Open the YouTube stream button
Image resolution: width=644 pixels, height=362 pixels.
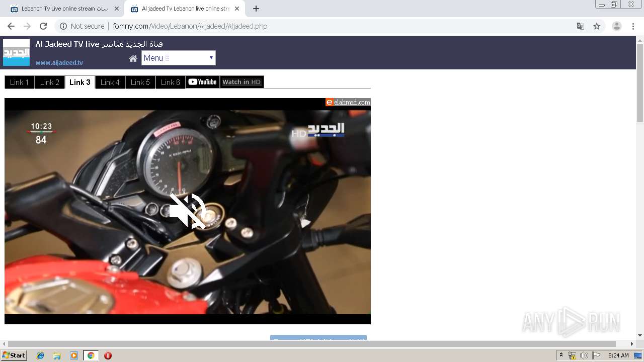203,82
